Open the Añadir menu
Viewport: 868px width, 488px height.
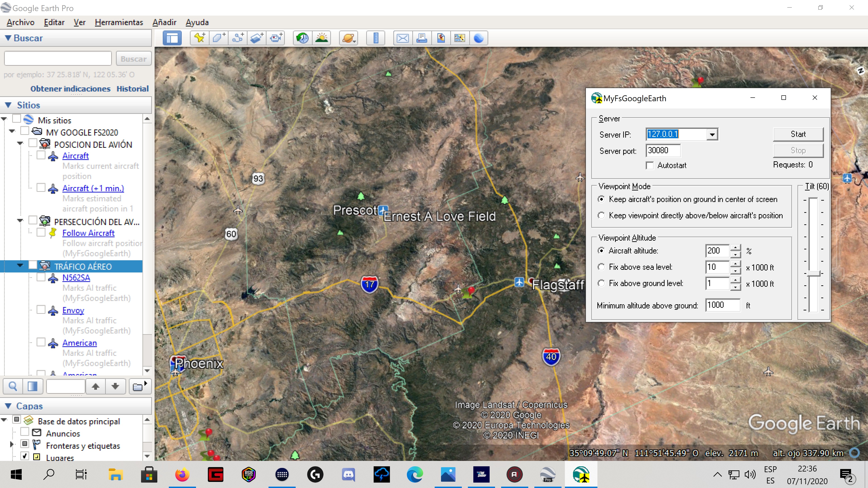pos(164,22)
